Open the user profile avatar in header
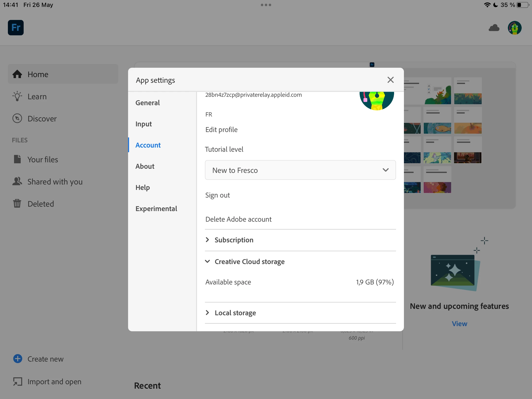Image resolution: width=532 pixels, height=399 pixels. (x=515, y=28)
